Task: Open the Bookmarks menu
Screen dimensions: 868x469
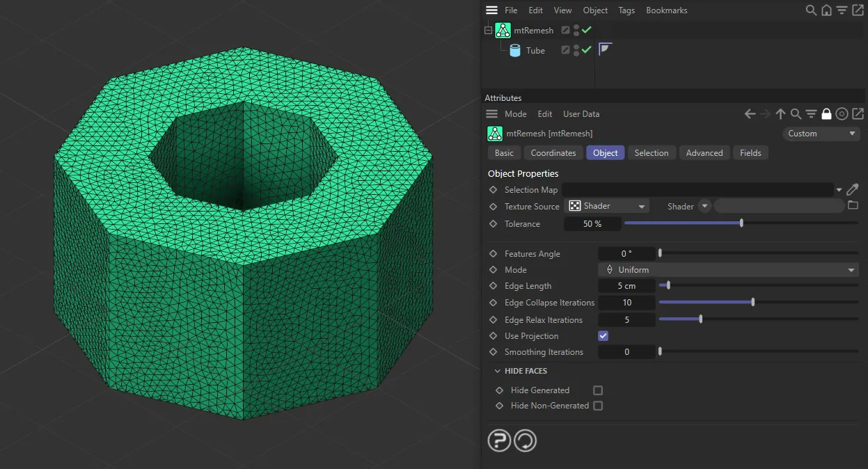Action: 665,10
